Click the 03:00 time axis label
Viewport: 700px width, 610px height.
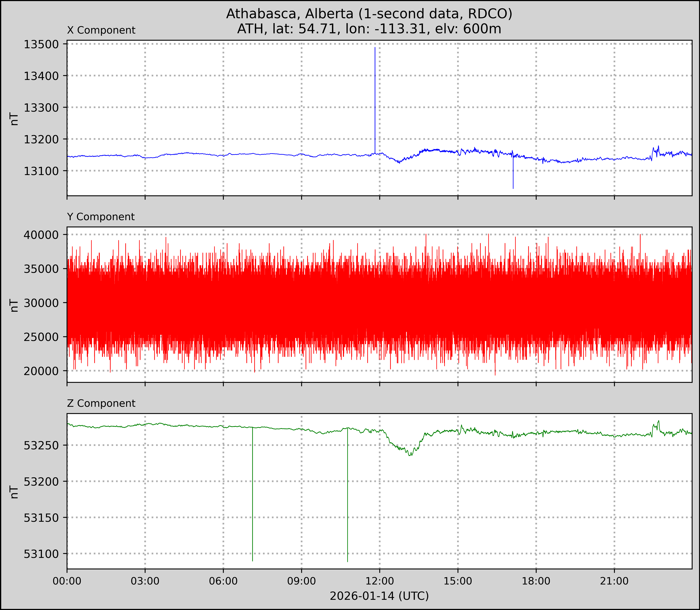click(x=145, y=581)
